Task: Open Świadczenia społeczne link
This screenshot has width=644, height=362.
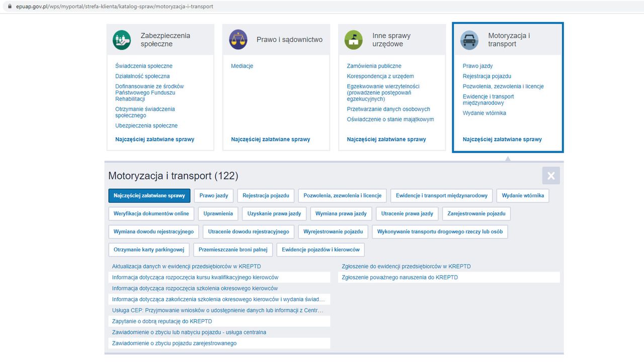Action: (144, 66)
